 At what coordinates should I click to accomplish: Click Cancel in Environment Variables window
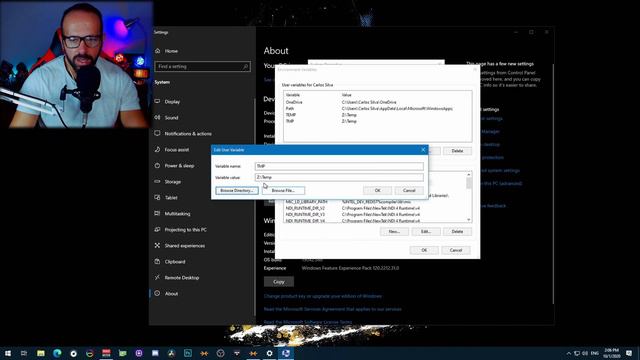coord(456,250)
